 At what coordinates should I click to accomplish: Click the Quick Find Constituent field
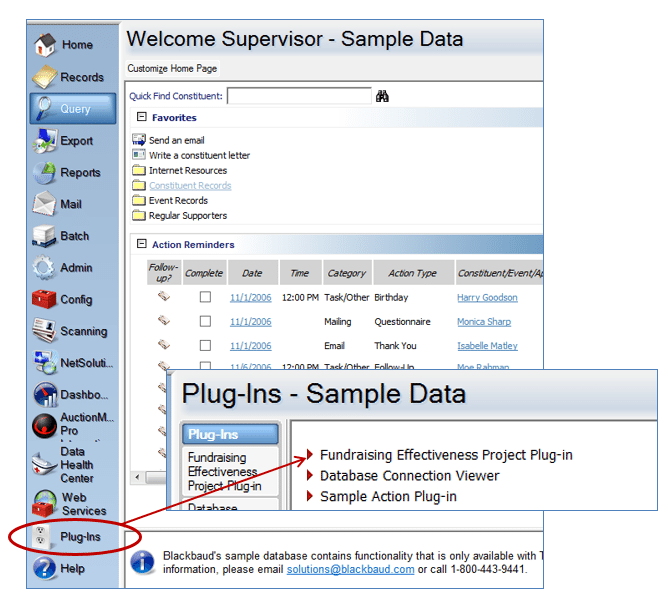point(299,96)
